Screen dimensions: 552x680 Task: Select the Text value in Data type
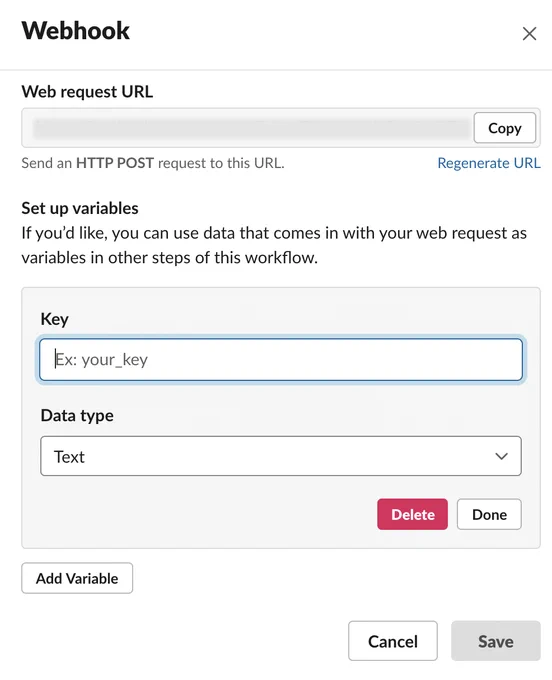click(69, 457)
